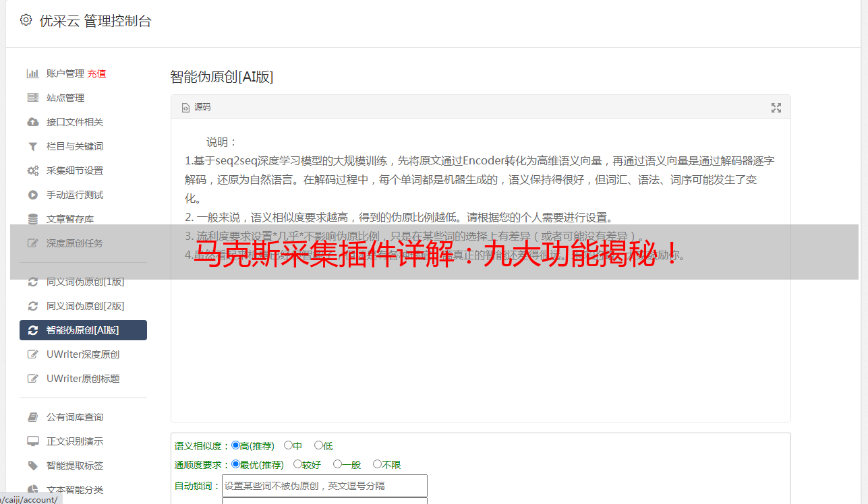The height and width of the screenshot is (504, 868).
Task: Click the refresh icon beside 同义词伪原创[2版]
Action: point(32,306)
